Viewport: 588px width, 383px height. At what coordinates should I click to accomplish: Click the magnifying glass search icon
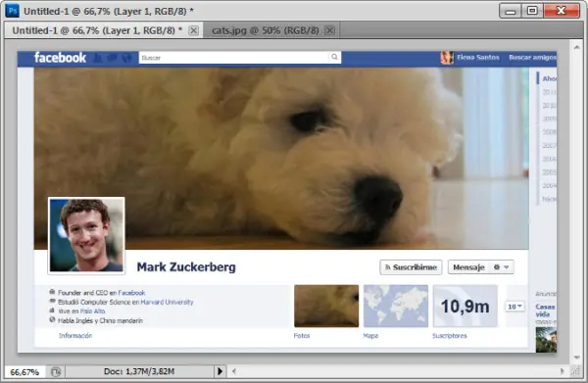(334, 57)
